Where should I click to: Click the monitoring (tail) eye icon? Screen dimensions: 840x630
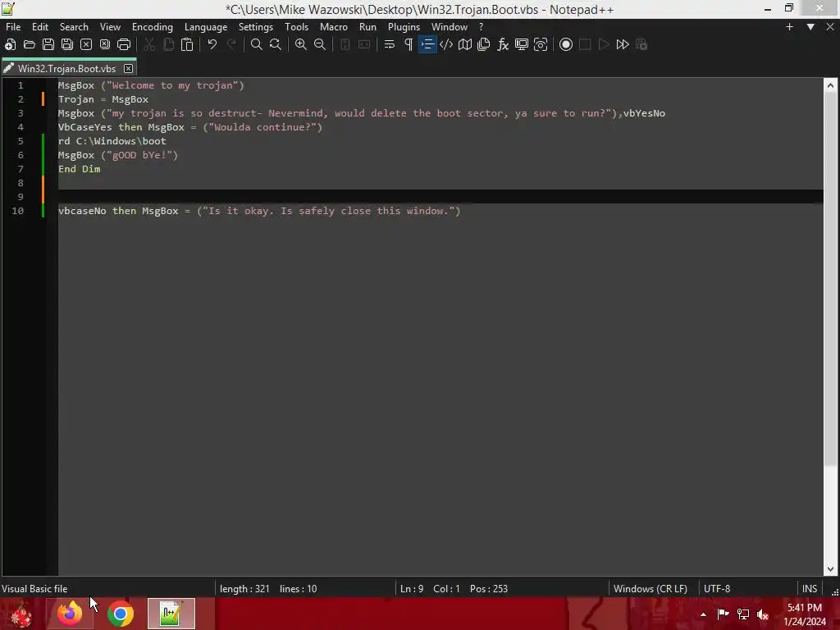click(x=541, y=44)
